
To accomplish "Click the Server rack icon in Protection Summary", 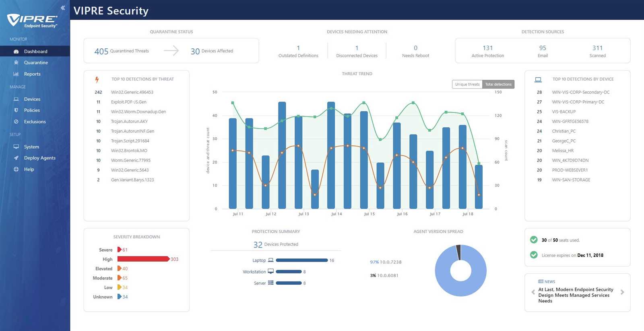I will 271,283.
